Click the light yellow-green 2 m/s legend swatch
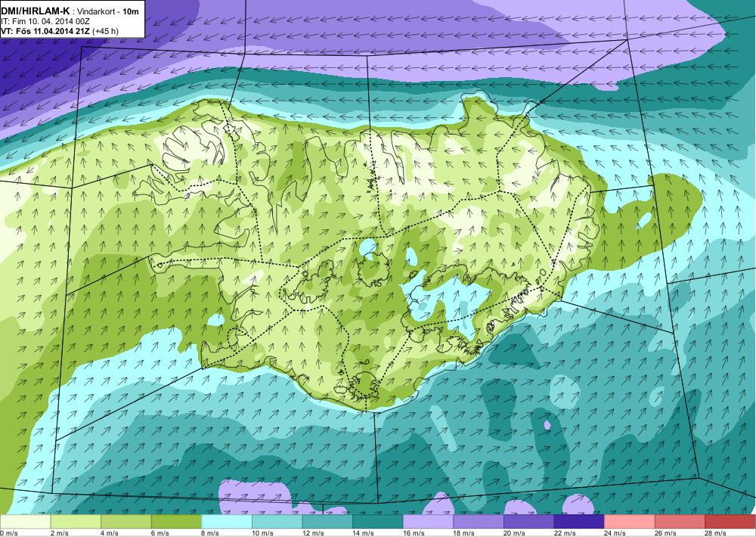The image size is (756, 537). click(75, 522)
